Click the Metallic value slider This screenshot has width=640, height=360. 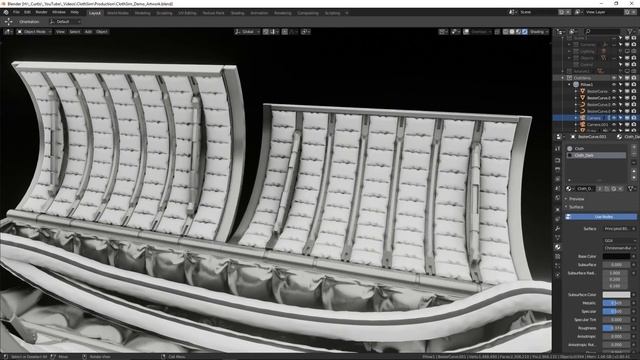pos(616,303)
